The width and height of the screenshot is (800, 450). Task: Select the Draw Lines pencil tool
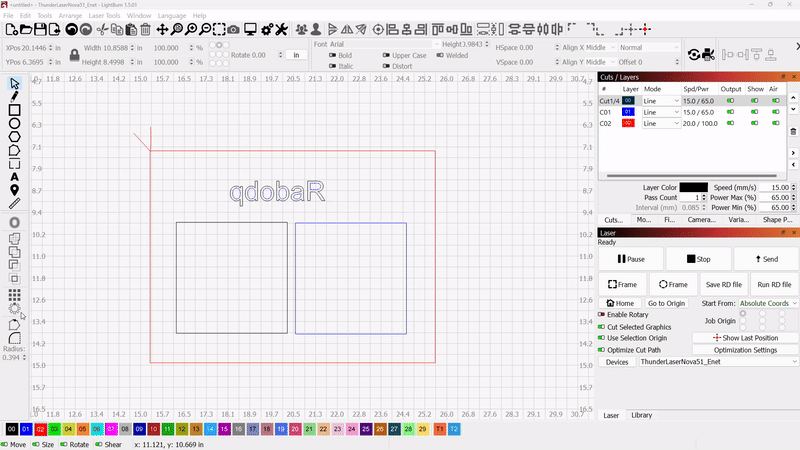click(x=14, y=96)
